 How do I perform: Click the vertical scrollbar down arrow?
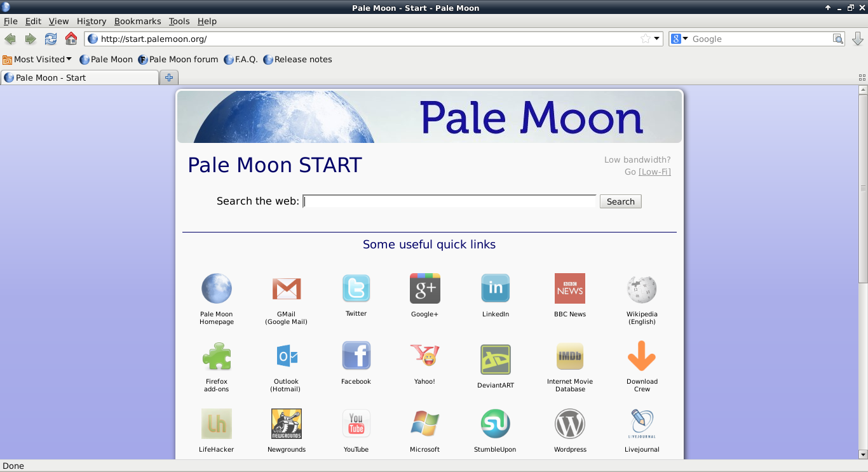(863, 454)
